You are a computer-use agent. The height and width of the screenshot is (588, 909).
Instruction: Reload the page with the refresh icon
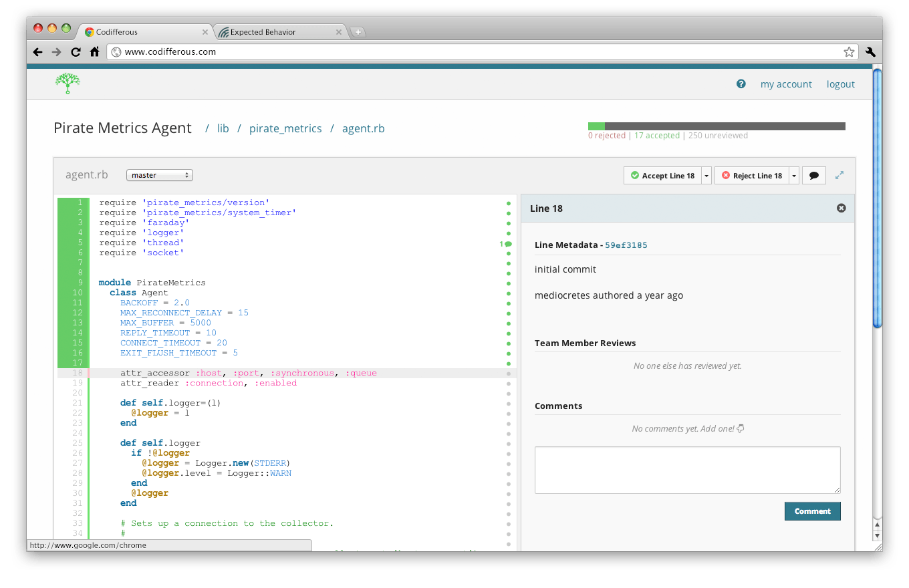(x=76, y=52)
